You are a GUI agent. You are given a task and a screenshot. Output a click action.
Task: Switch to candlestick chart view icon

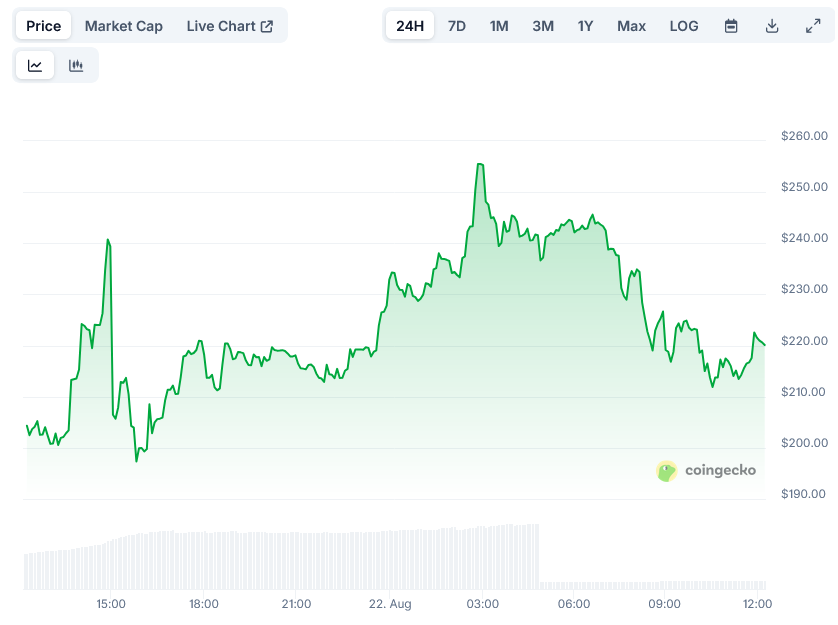76,66
